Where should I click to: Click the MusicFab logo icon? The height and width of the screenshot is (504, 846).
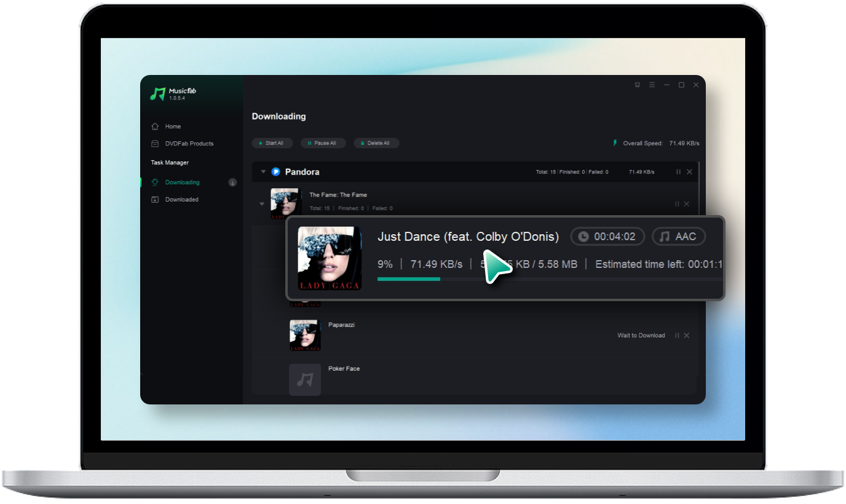click(x=158, y=93)
